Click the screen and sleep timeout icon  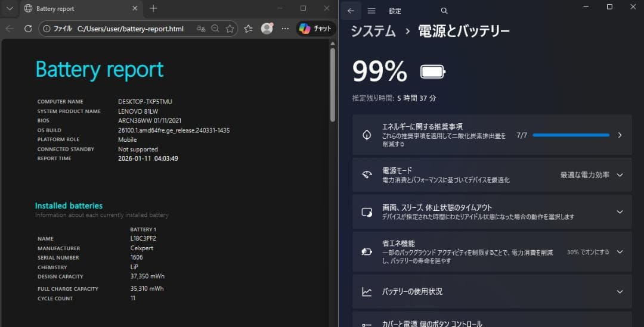[x=367, y=212]
